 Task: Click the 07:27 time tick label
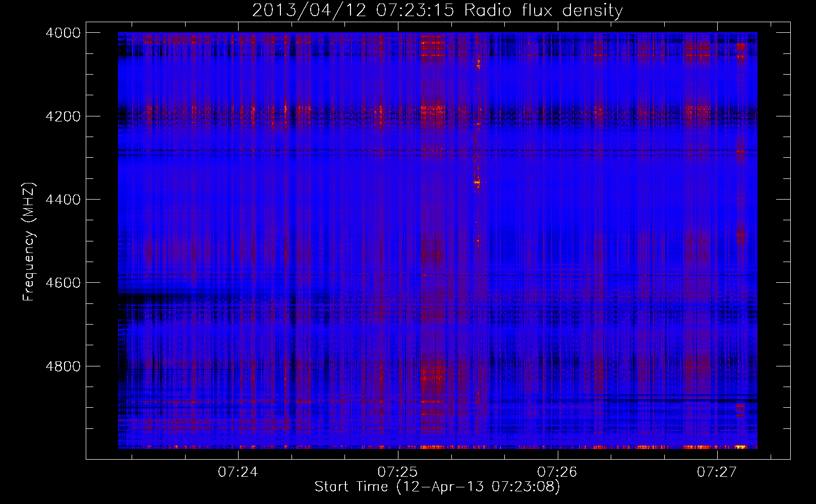click(x=717, y=472)
